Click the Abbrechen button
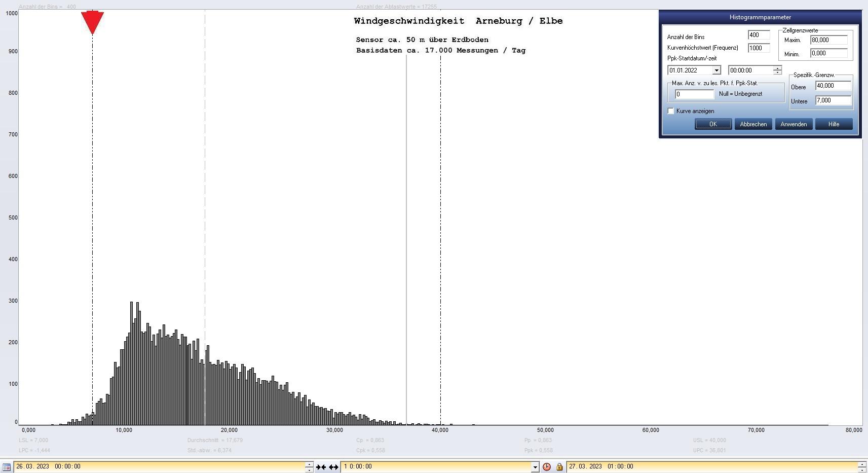Image resolution: width=868 pixels, height=473 pixels. click(x=753, y=124)
